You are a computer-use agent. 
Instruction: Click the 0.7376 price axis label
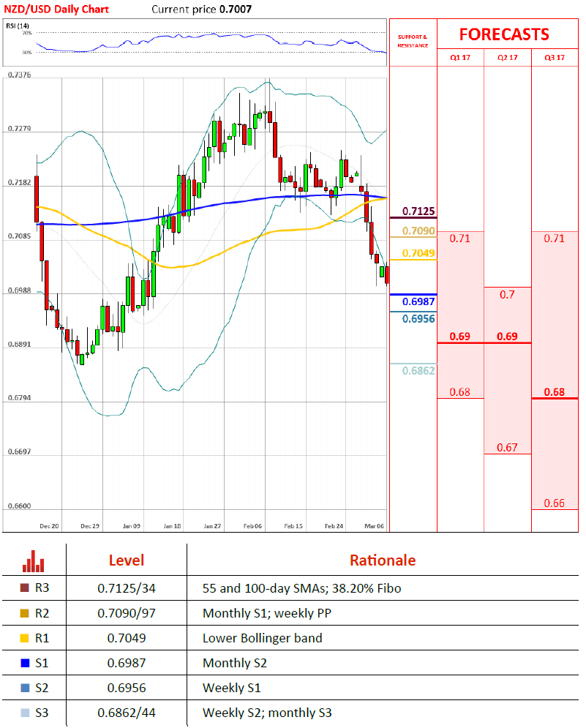click(20, 75)
